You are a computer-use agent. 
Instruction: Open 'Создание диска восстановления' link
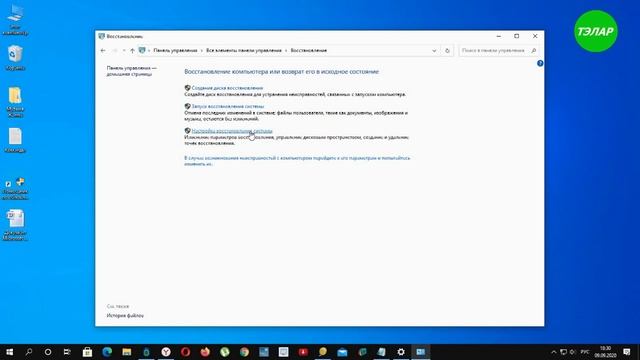(x=227, y=88)
